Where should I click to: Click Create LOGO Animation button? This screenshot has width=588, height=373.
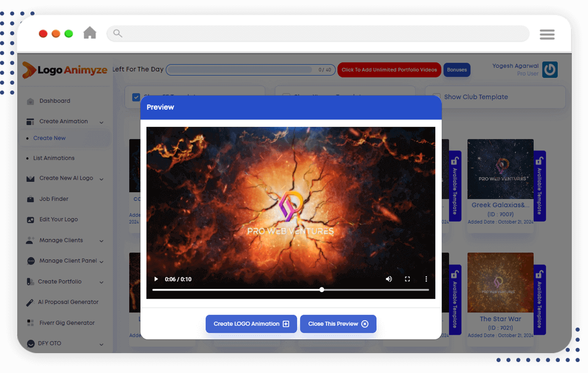pos(251,324)
